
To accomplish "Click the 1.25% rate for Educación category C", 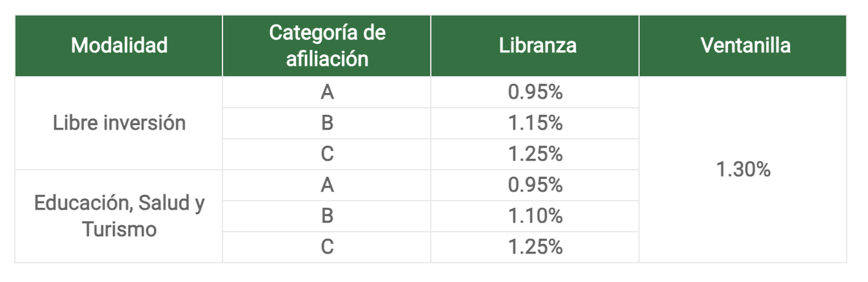I will click(x=535, y=247).
